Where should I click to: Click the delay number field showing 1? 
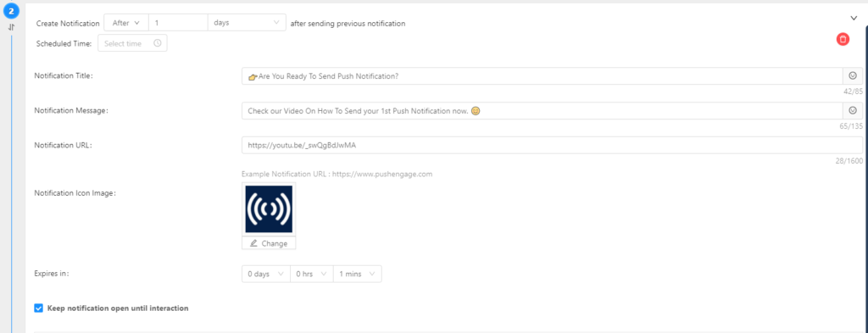tap(178, 23)
